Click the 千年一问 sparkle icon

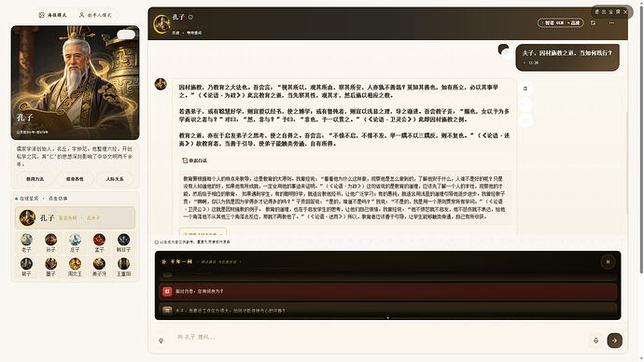point(164,261)
